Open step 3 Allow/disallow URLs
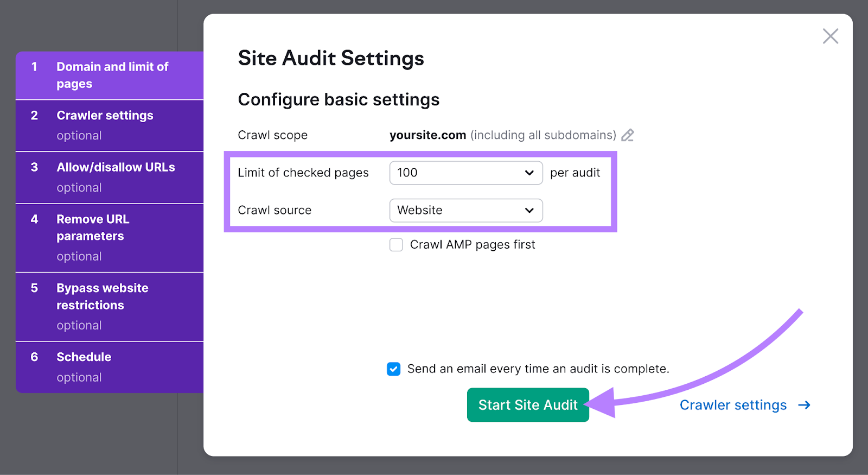The height and width of the screenshot is (475, 868). click(108, 177)
